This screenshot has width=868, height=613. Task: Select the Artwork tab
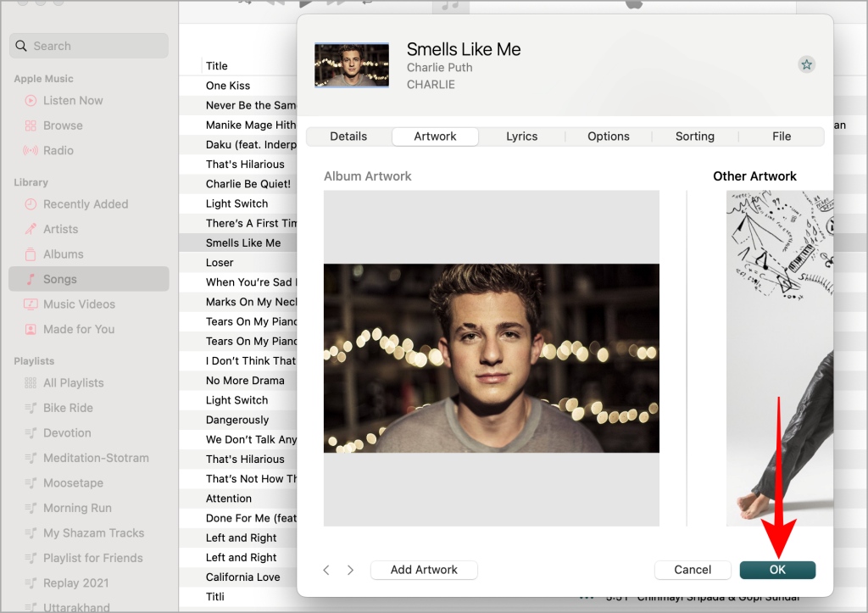[435, 137]
